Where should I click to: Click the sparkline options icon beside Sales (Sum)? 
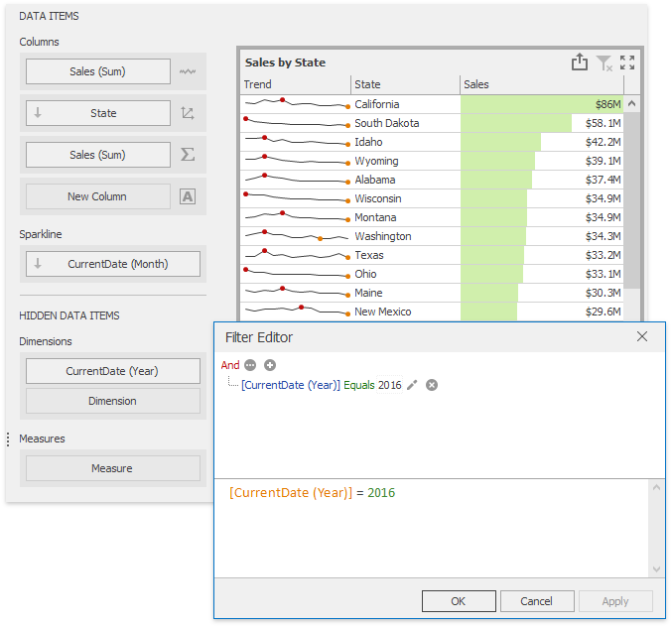tap(188, 71)
